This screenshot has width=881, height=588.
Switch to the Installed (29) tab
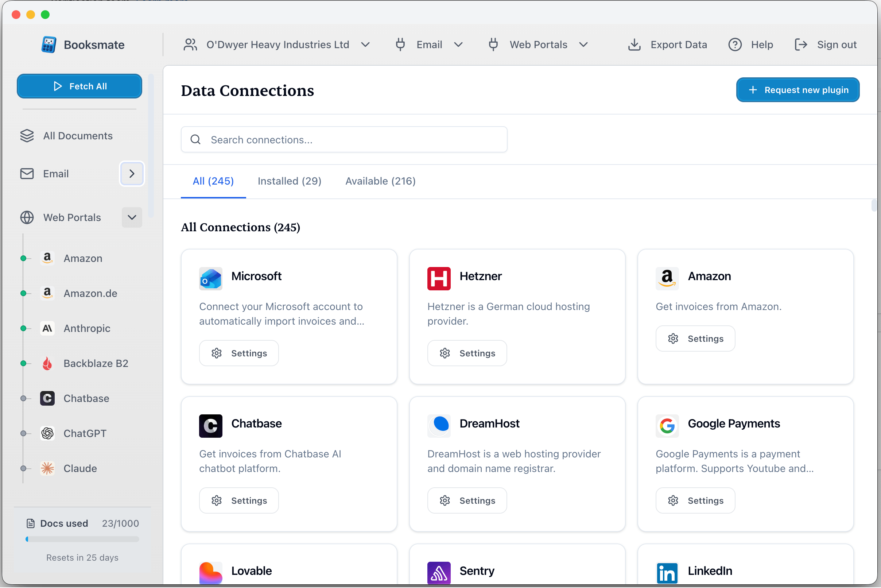pos(290,181)
